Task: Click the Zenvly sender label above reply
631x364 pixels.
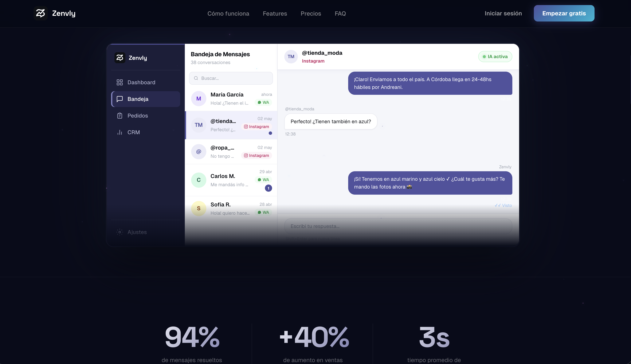Action: pyautogui.click(x=505, y=167)
